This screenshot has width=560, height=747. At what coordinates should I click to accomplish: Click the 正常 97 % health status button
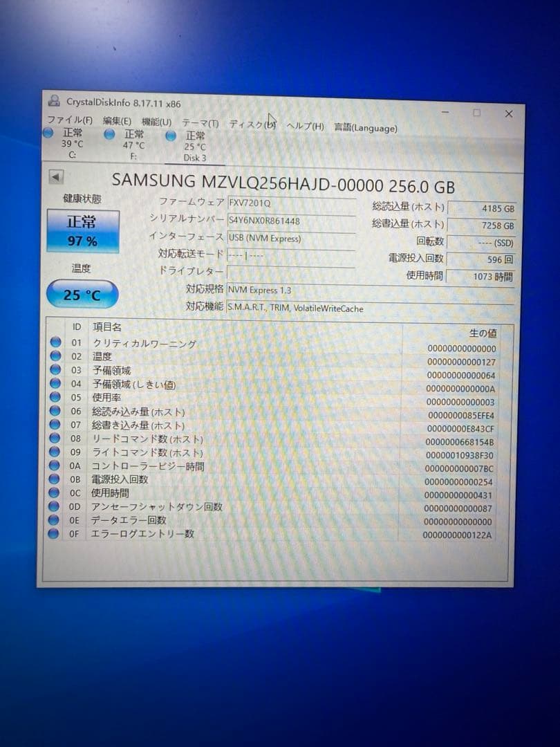click(x=82, y=231)
